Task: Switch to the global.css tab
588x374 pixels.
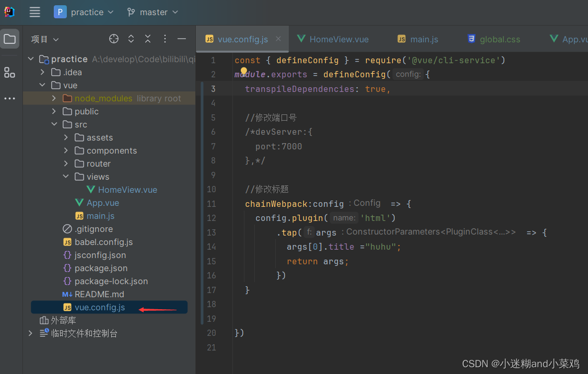Action: pyautogui.click(x=494, y=39)
